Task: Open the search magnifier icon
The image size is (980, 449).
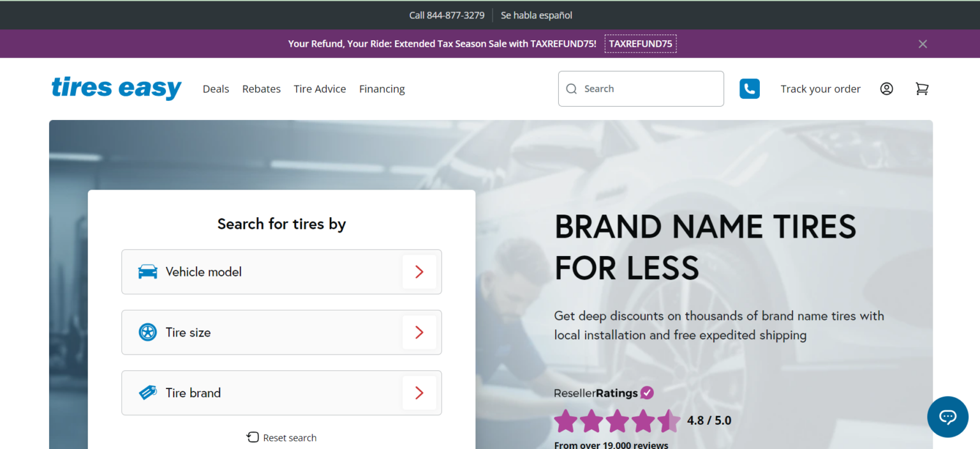Action: (x=571, y=88)
